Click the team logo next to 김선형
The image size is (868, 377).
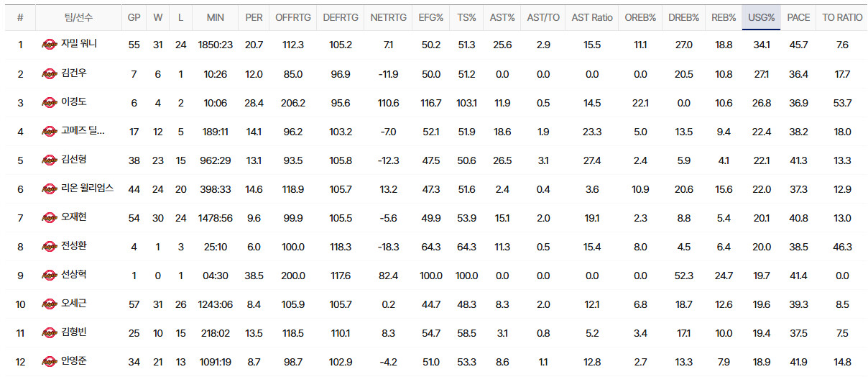49,160
